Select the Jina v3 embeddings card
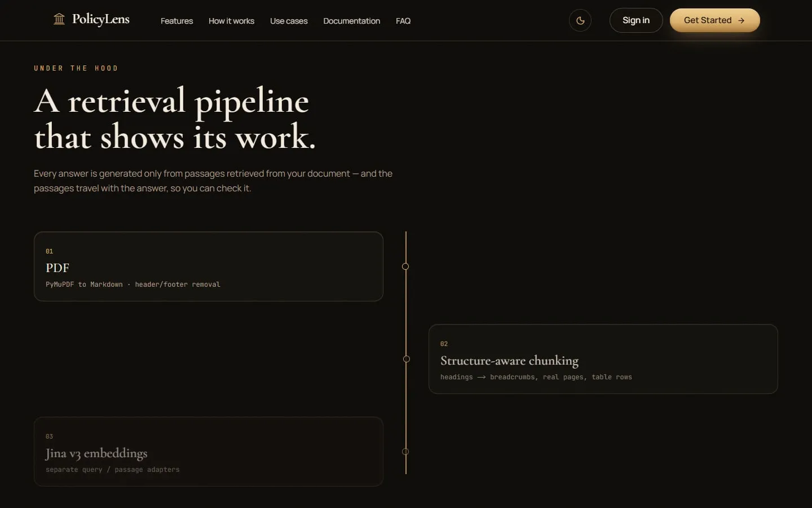The image size is (812, 508). coord(209,452)
